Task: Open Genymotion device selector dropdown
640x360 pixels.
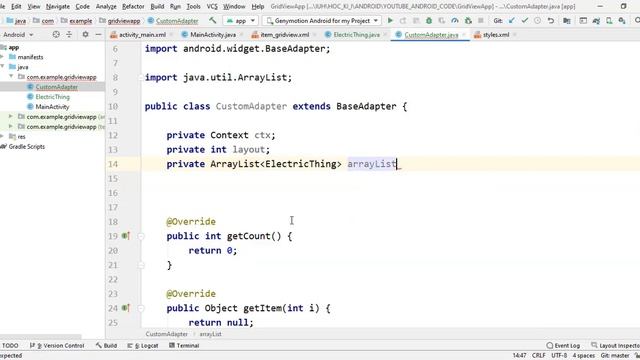Action: point(322,20)
